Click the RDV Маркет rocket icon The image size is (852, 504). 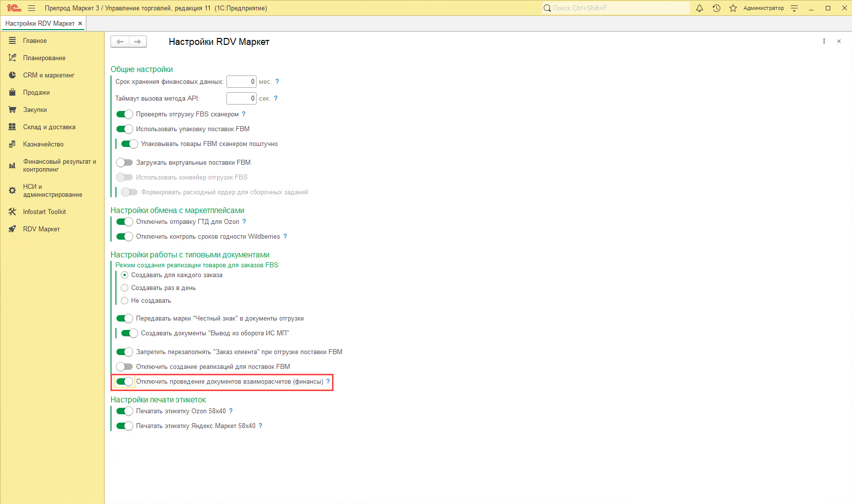12,229
